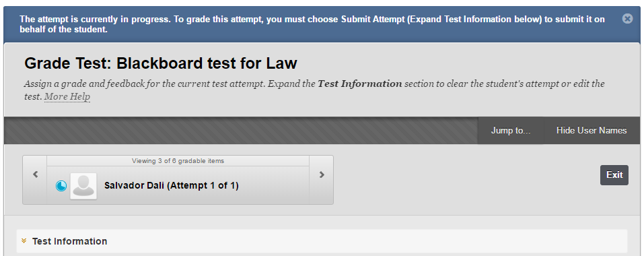Click the empty striped dark action bar
Viewport: 644px width, 256px height.
241,130
